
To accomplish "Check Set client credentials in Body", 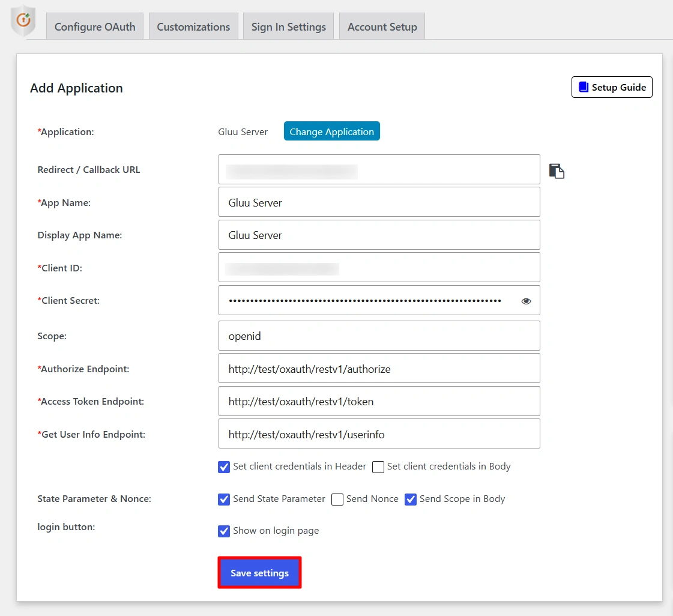I will 378,467.
